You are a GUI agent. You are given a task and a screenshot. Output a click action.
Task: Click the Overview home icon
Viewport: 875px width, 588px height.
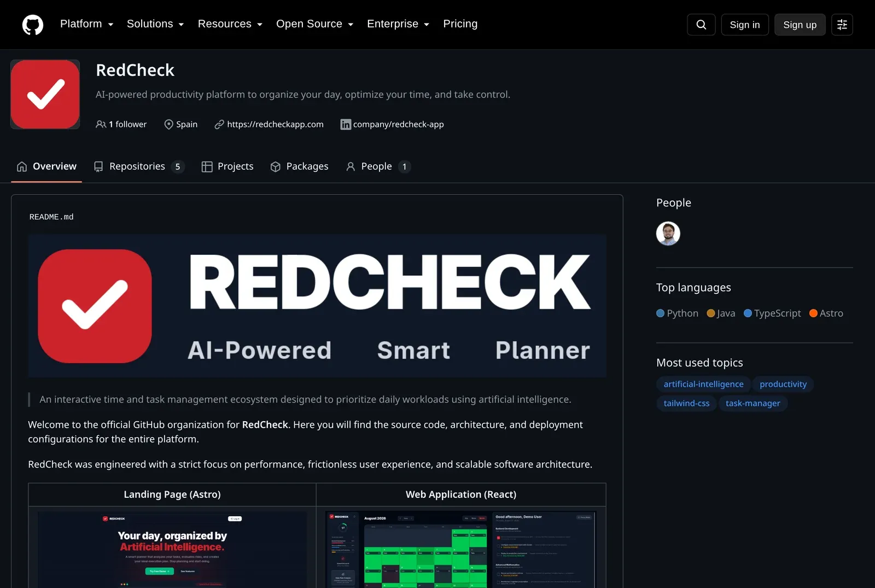22,166
